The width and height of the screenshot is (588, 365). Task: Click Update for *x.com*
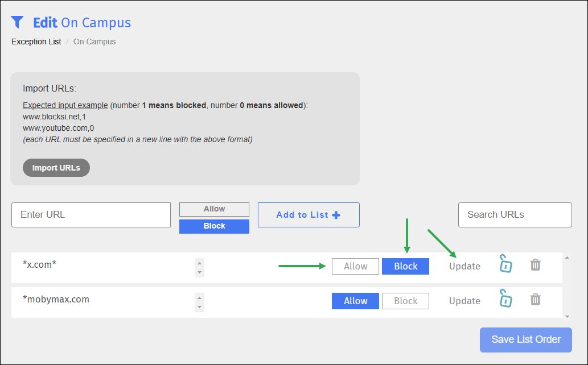click(x=464, y=267)
